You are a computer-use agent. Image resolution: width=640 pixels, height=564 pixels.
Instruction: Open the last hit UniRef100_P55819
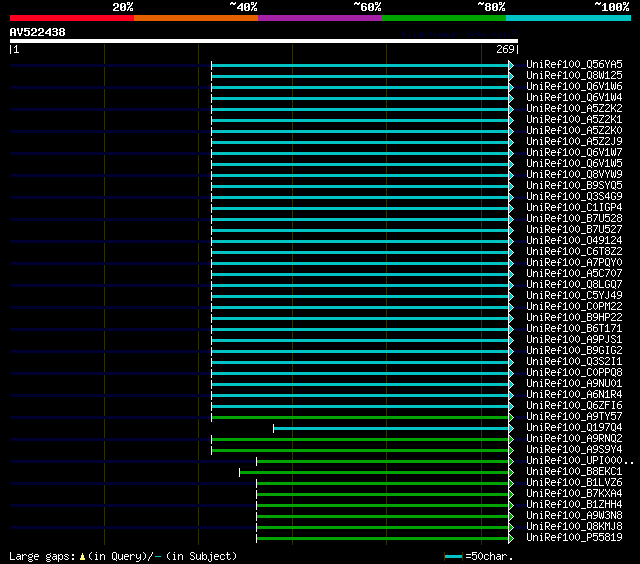pos(574,538)
